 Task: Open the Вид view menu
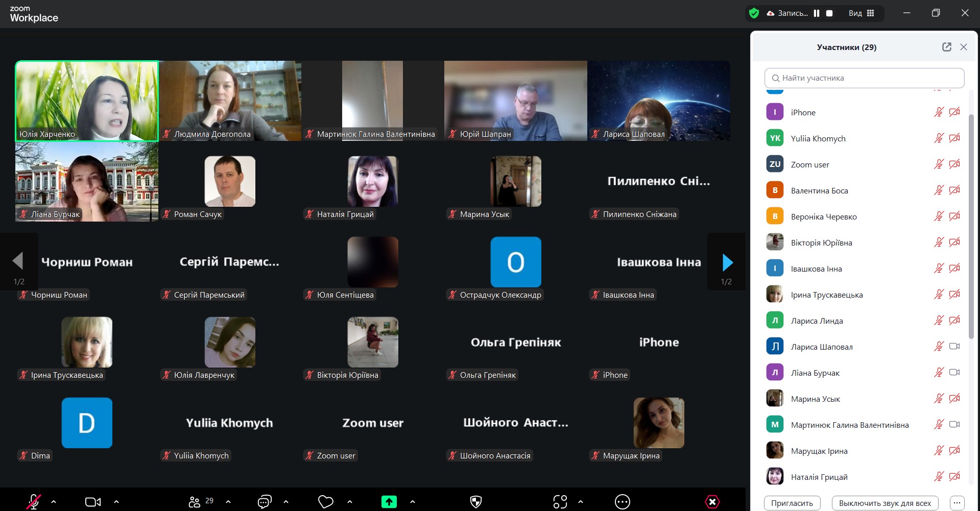pos(861,13)
